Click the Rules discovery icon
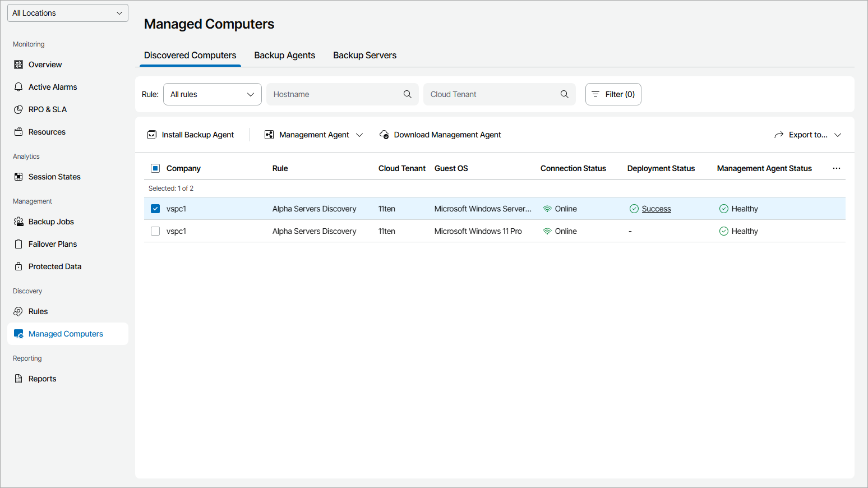Viewport: 868px width, 488px height. (19, 311)
